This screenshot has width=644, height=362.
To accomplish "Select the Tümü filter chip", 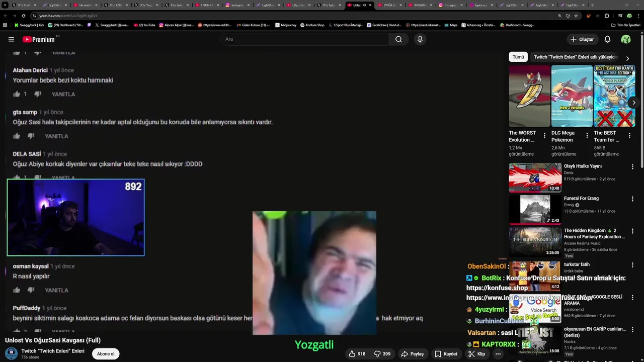I will [x=518, y=57].
